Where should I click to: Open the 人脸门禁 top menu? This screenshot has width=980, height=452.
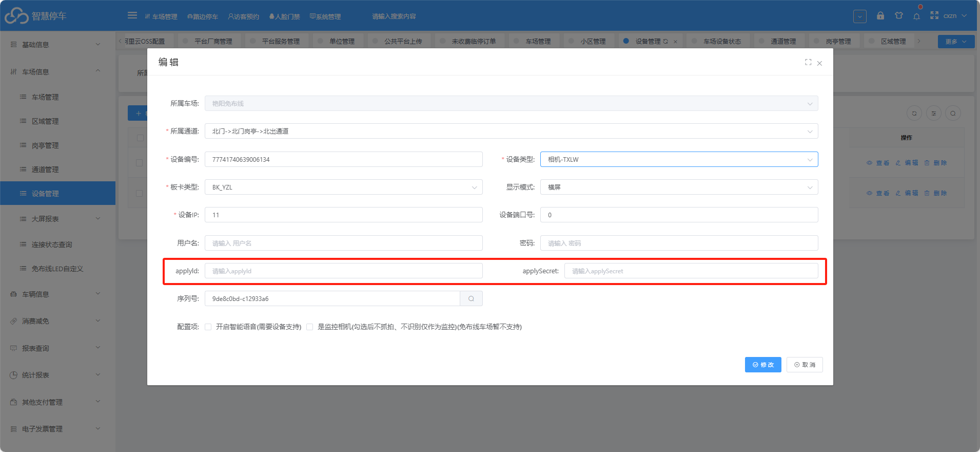284,16
